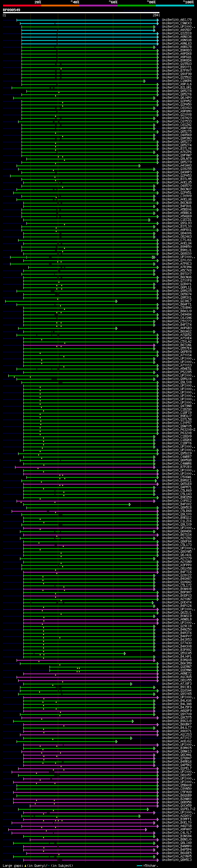This screenshot has height=868, width=197.
Task: Select the UniRef100_A7QD52 label
Action: [x=177, y=335]
